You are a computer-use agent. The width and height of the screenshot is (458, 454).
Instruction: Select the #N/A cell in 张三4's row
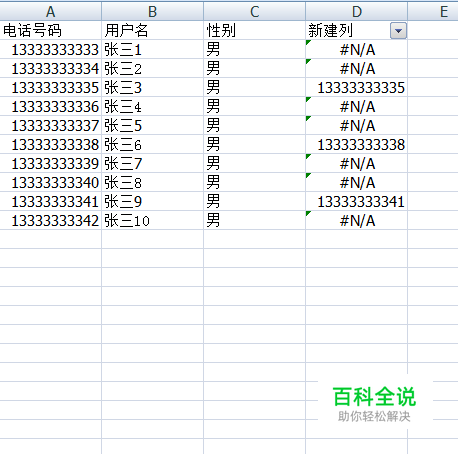click(357, 107)
